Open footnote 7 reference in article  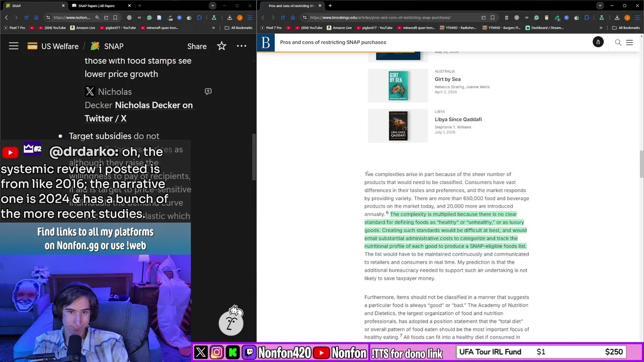pos(401,335)
